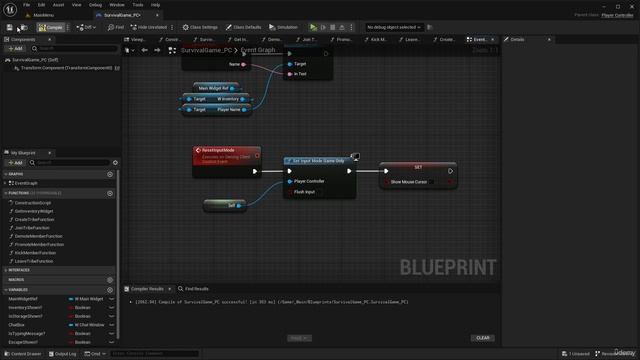
Task: Select SurvivalGame_PC (Self) component
Action: coord(35,60)
